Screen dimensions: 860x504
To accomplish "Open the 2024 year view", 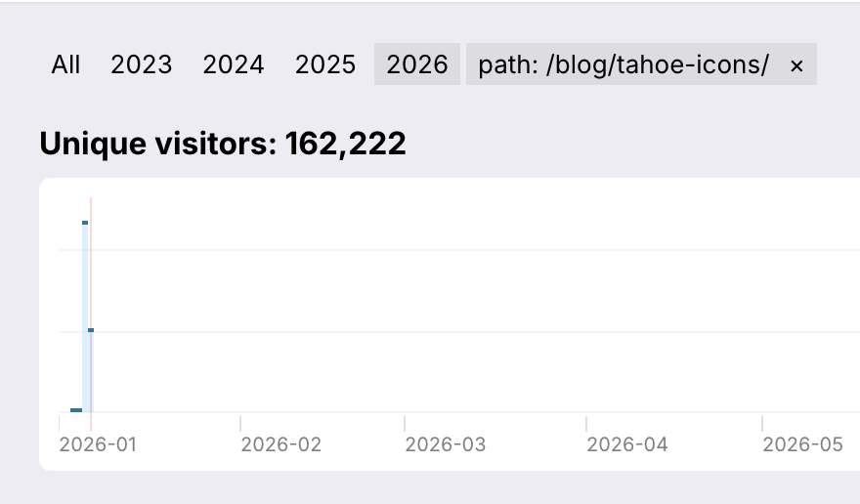I will 233,65.
